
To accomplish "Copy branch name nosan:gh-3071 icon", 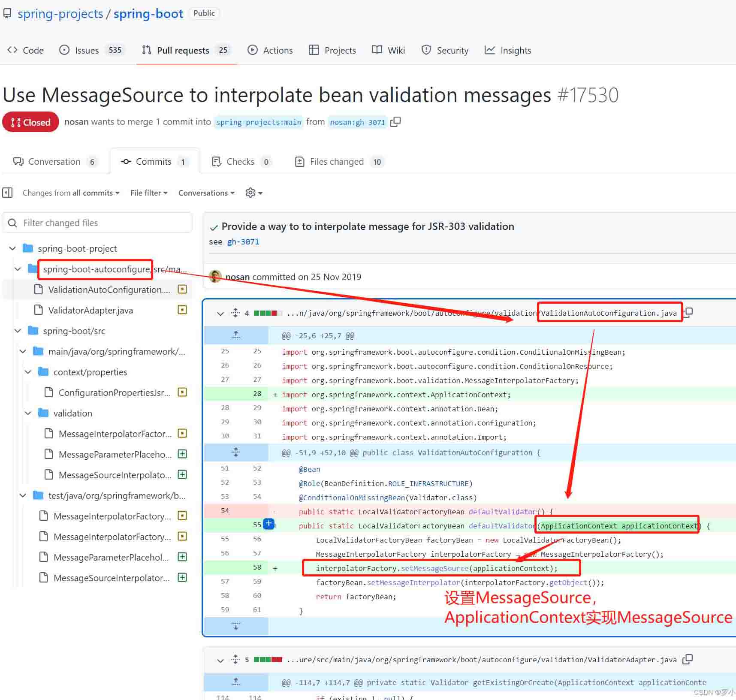I will pyautogui.click(x=395, y=122).
